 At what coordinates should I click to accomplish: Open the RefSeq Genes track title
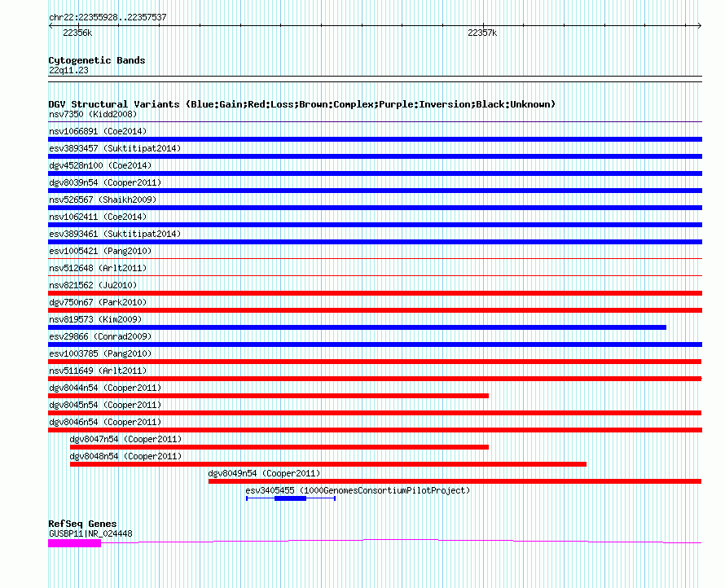point(82,524)
